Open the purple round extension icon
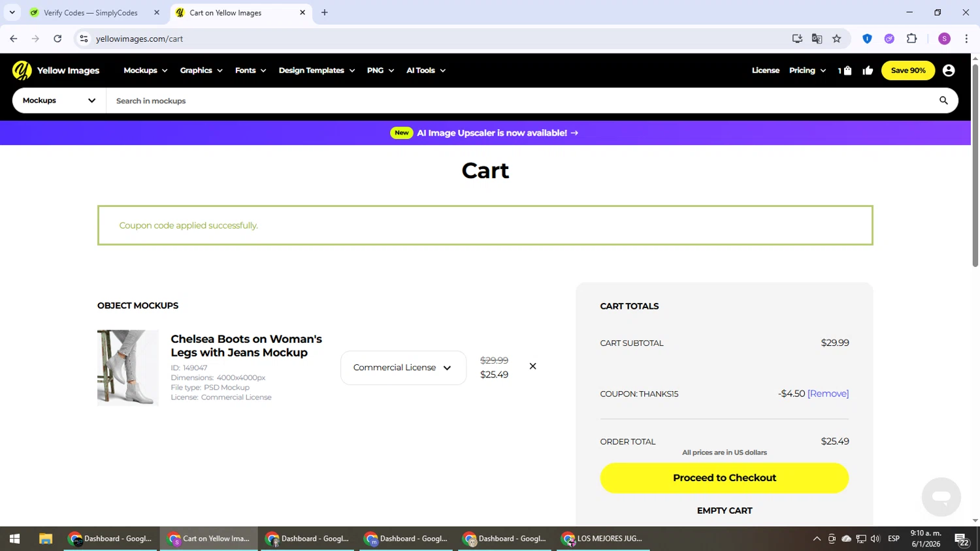980x551 pixels. coord(889,39)
